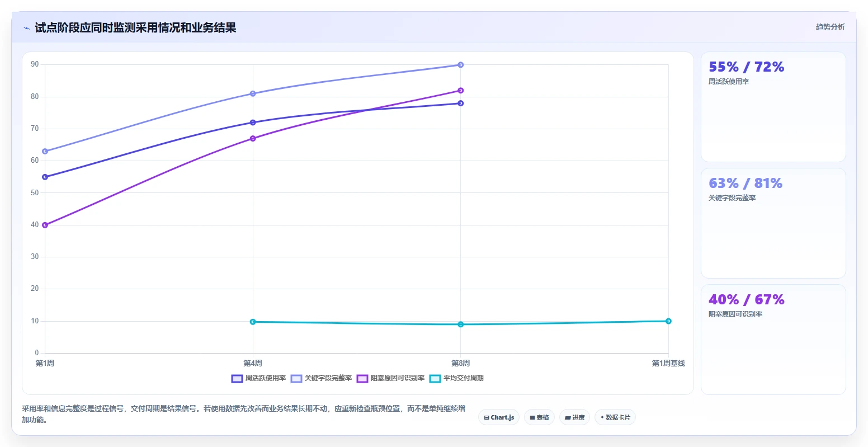Click the footnote paragraph starting 采用率和信息完整度
Viewport: 868px width, 447px height.
243,414
